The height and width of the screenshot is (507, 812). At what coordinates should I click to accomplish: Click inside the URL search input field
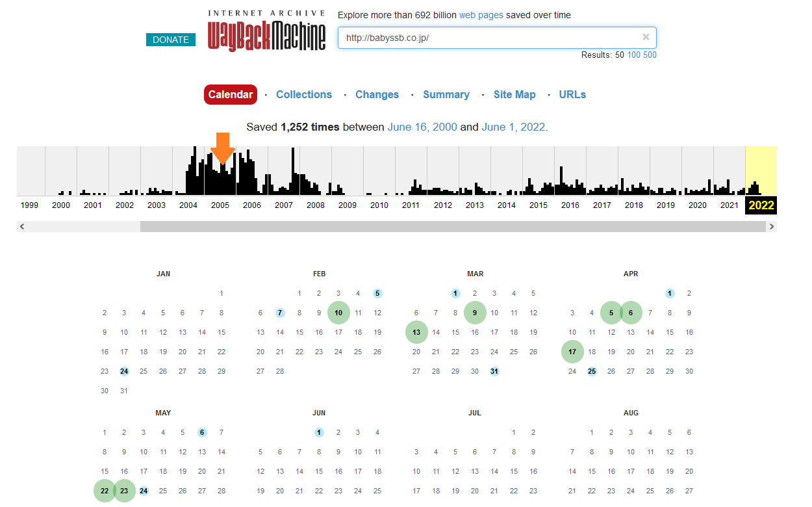487,38
